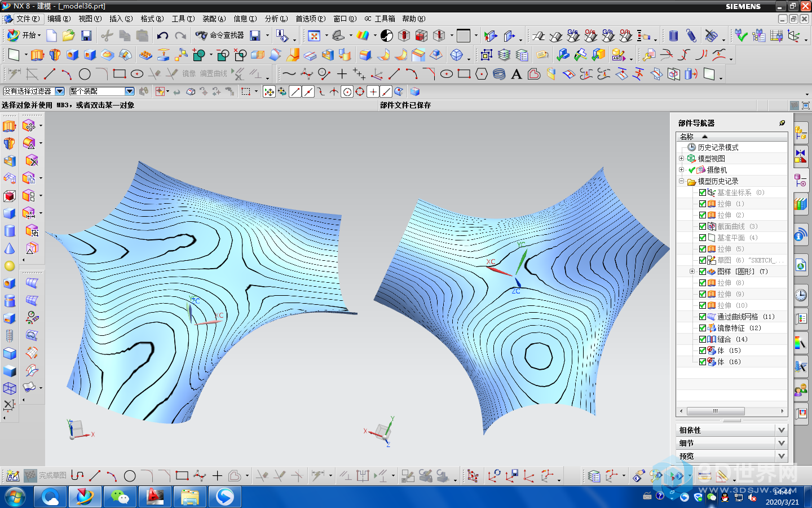Click the Rectangle tool in bottom sketch toolbar

[x=182, y=476]
